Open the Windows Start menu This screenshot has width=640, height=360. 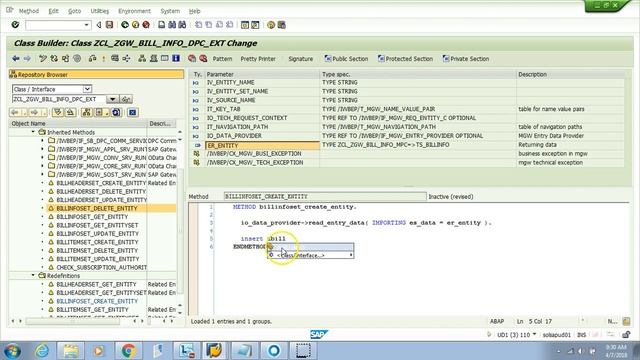pos(12,351)
